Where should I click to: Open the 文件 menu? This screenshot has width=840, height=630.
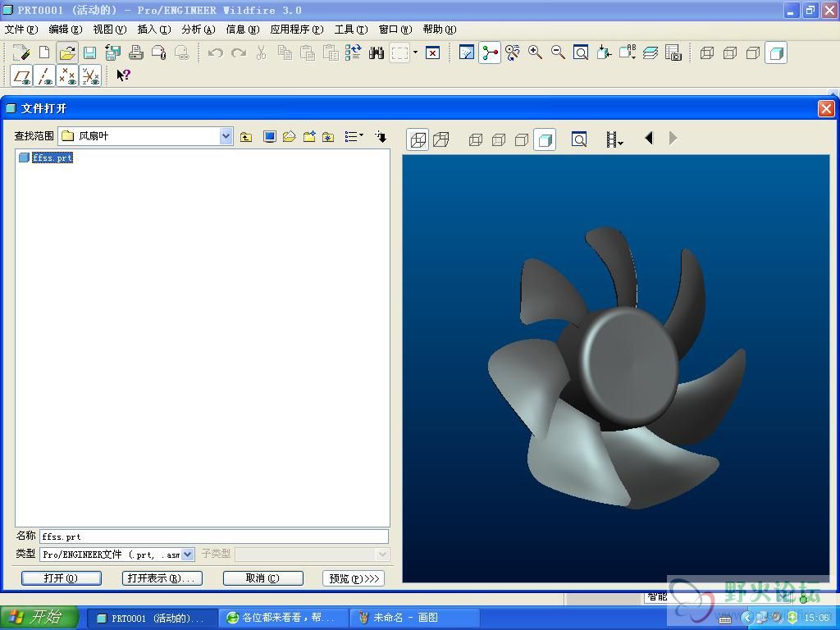[21, 30]
